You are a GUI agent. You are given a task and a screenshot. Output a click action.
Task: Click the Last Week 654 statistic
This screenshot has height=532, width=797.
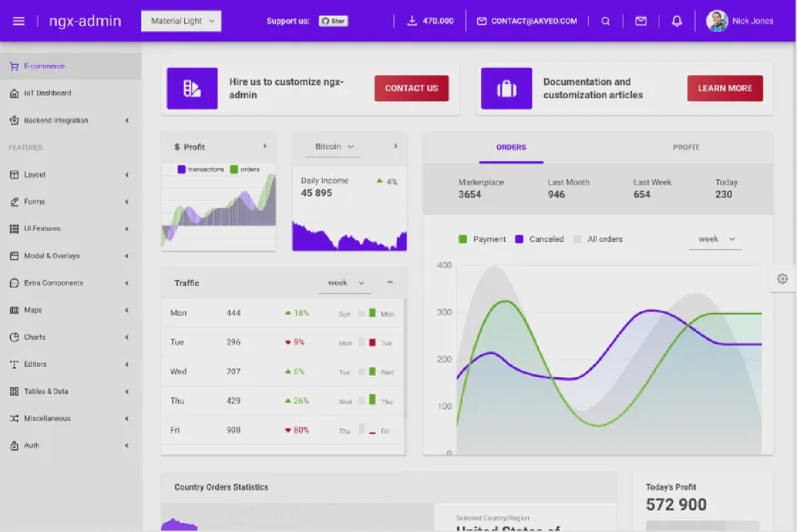pyautogui.click(x=652, y=189)
